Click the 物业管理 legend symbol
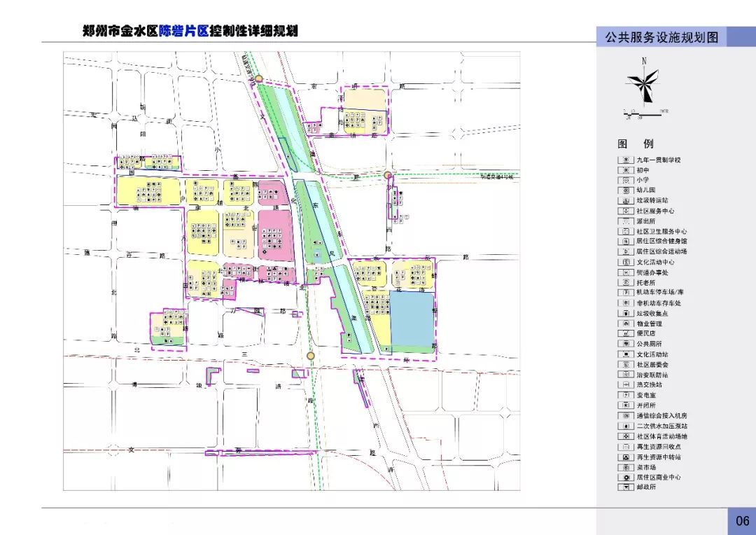The width and height of the screenshot is (756, 535). pos(626,324)
